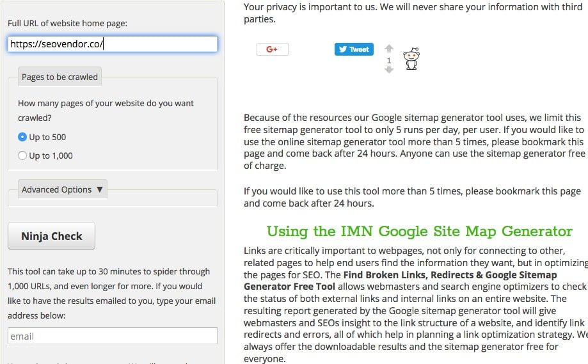The image size is (588, 364).
Task: Click the "Up to 1,000" option label
Action: click(51, 155)
